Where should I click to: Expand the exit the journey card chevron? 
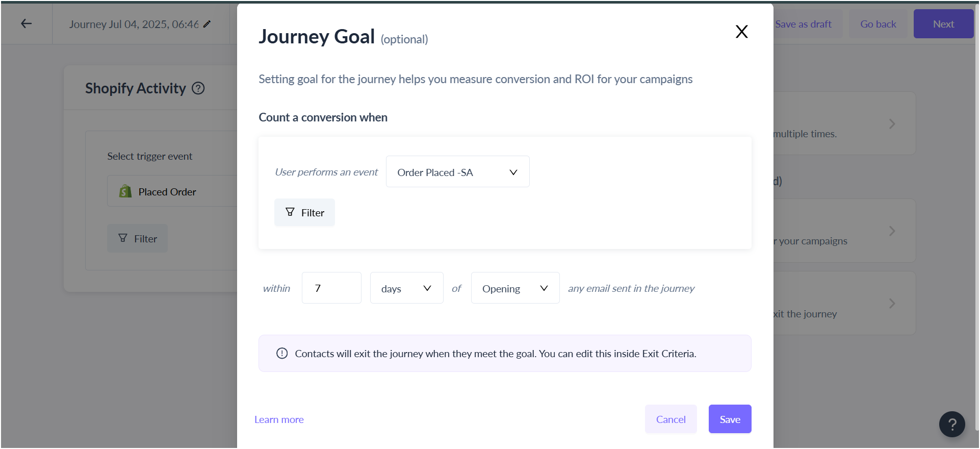click(x=892, y=304)
